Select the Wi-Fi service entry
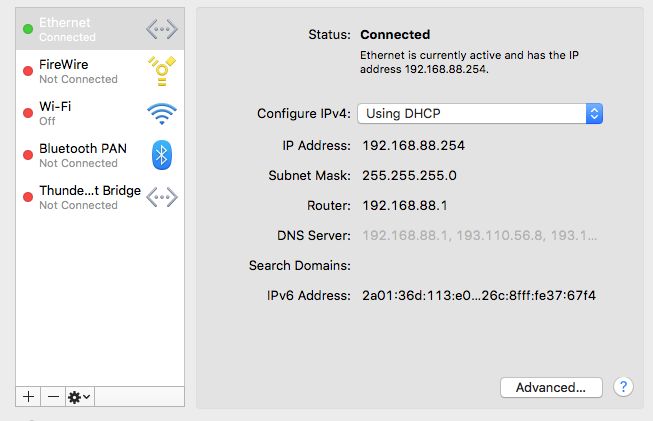This screenshot has width=653, height=421. tap(100, 113)
